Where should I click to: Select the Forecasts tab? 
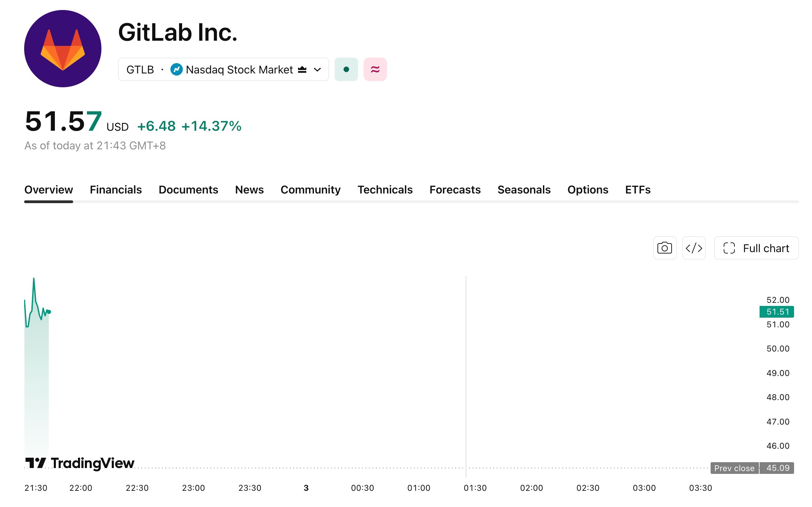[455, 190]
